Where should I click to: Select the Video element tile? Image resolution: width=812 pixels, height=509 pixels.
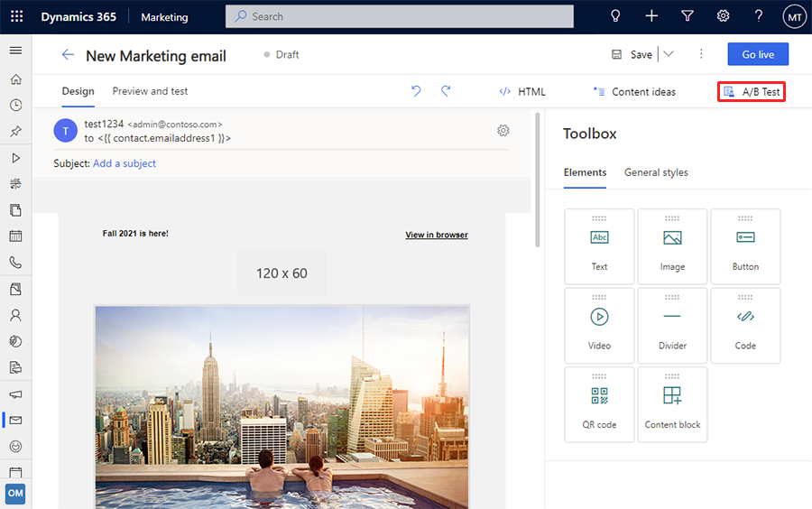click(599, 326)
